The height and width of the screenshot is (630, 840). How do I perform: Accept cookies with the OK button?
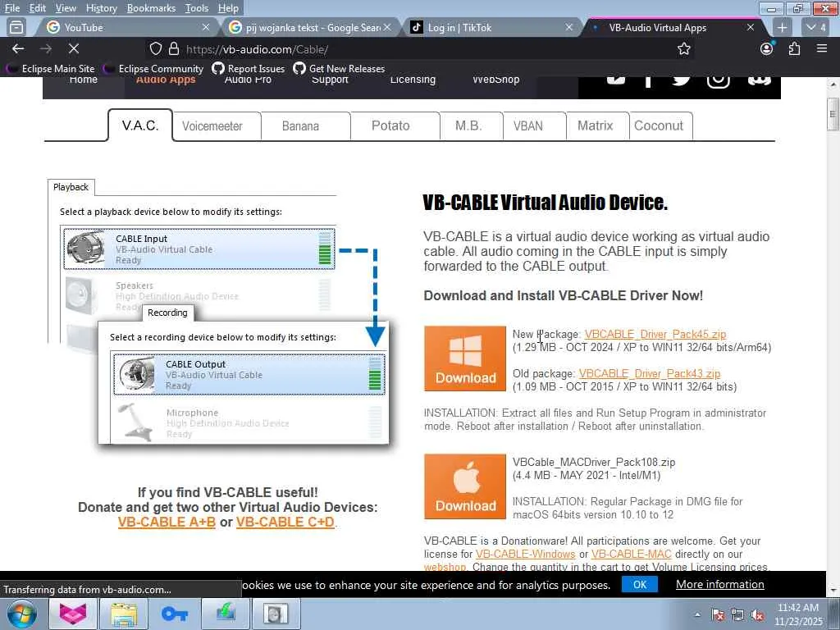640,584
